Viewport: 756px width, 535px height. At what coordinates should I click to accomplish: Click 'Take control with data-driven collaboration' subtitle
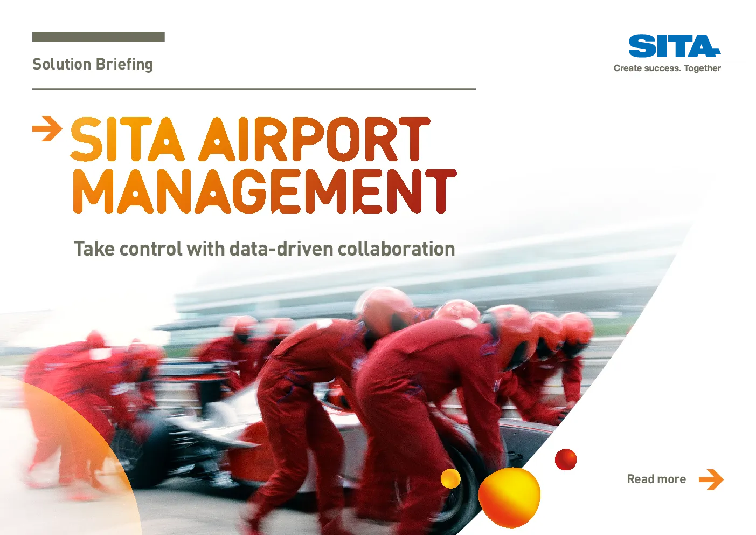pyautogui.click(x=264, y=249)
